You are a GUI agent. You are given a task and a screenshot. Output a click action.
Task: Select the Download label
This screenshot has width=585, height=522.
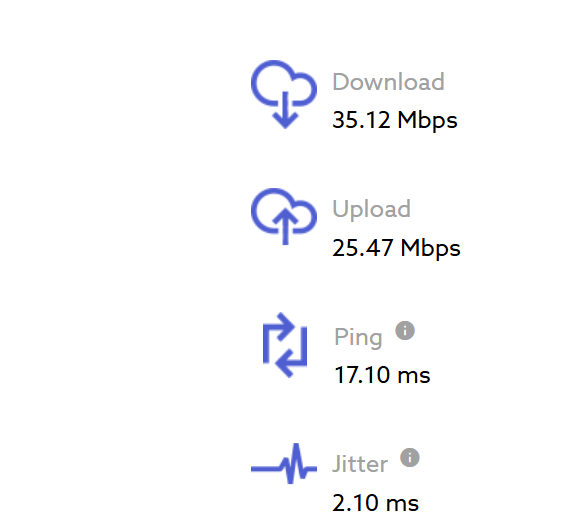(388, 82)
